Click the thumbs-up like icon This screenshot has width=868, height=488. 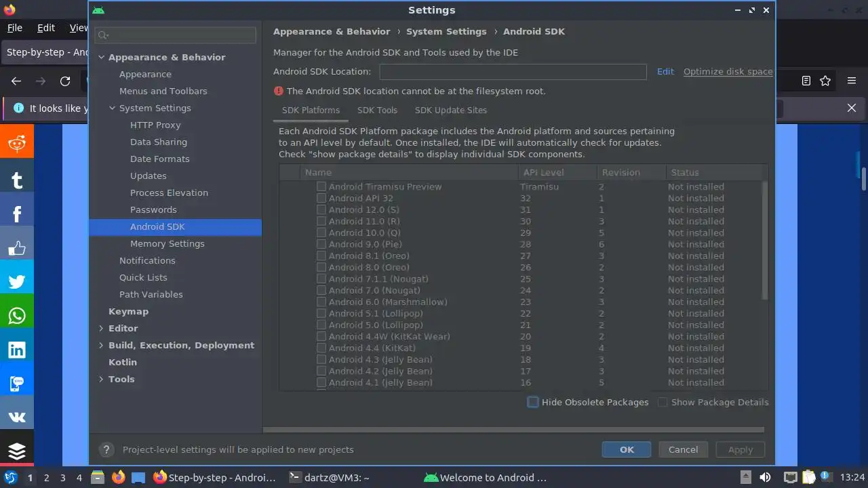[17, 248]
